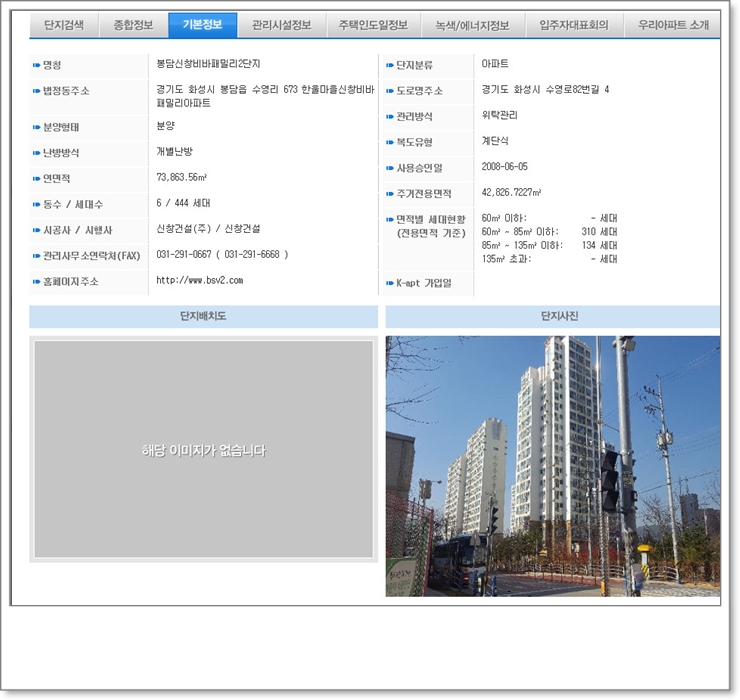Open the 관리시설정보 tab

[282, 25]
